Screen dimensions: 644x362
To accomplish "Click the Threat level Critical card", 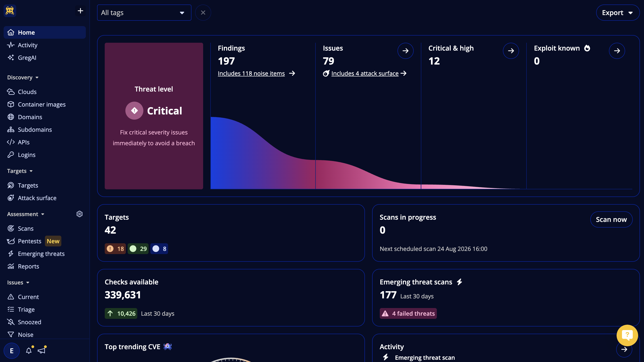I will (154, 116).
